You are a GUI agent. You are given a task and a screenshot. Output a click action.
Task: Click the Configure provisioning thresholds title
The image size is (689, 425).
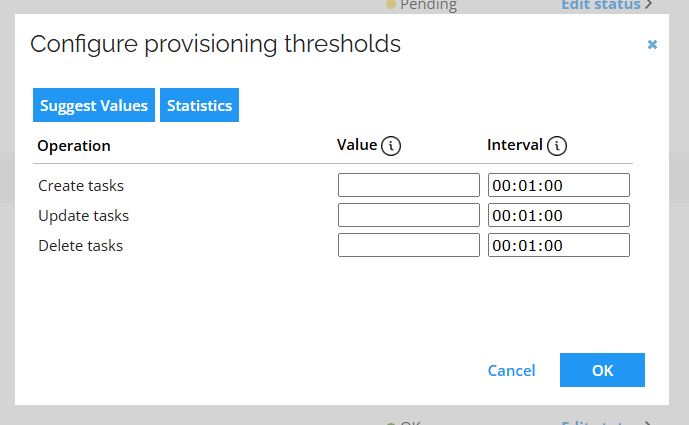tap(215, 44)
